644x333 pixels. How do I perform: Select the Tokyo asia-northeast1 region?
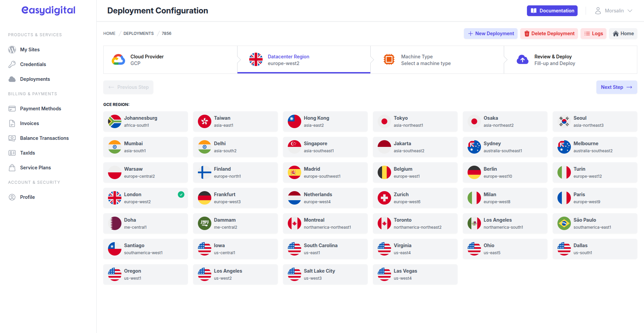[x=415, y=121]
